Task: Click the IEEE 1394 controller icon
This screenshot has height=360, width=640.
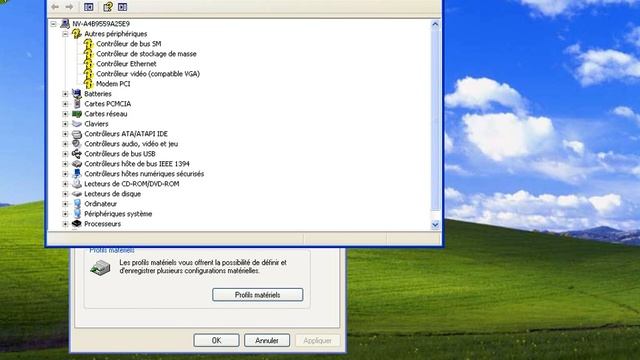Action: (76, 164)
